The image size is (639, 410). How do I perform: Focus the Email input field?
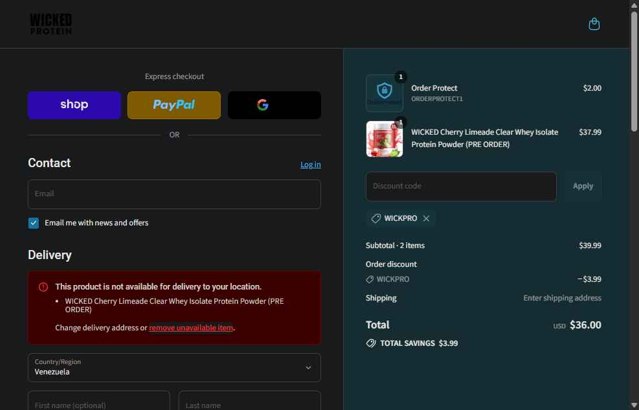(x=174, y=194)
